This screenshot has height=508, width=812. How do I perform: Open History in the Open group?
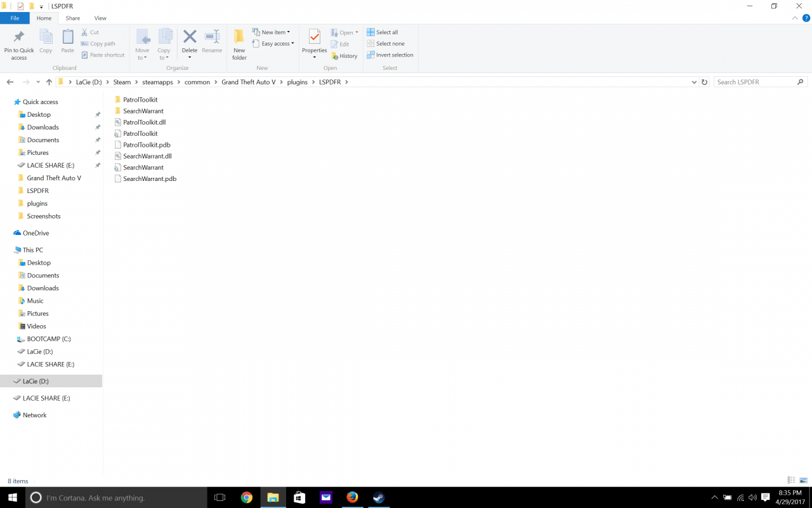click(x=344, y=56)
